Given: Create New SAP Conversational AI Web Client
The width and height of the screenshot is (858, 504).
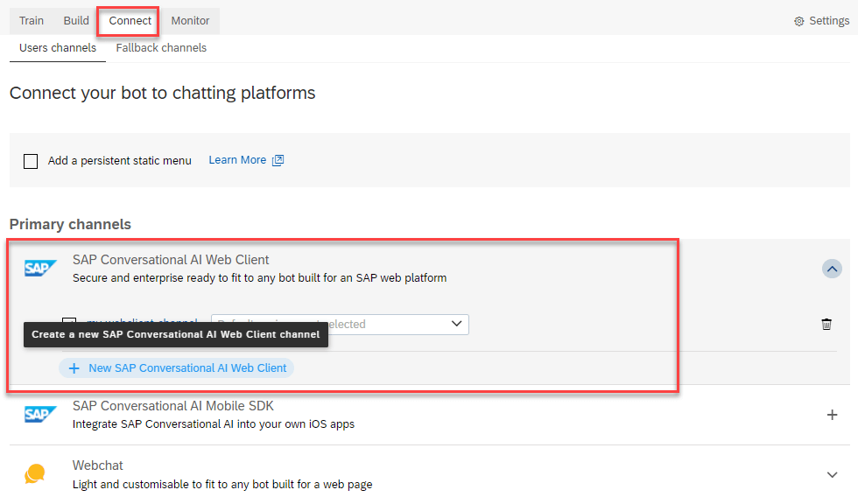Looking at the screenshot, I should (176, 368).
